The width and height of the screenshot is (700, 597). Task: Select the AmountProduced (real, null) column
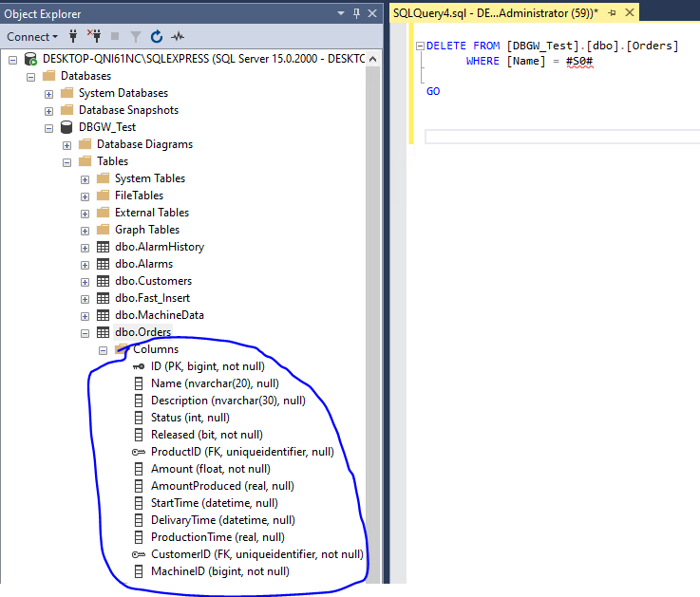tap(222, 486)
